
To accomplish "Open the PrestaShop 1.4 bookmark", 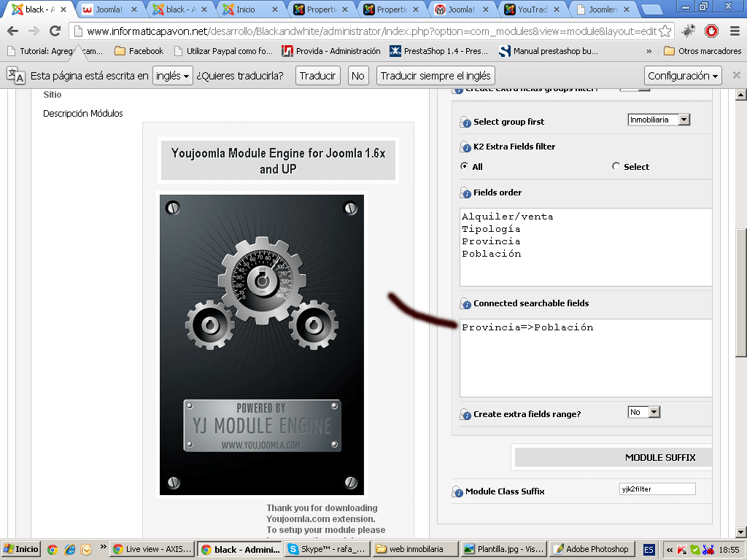I will pos(438,51).
